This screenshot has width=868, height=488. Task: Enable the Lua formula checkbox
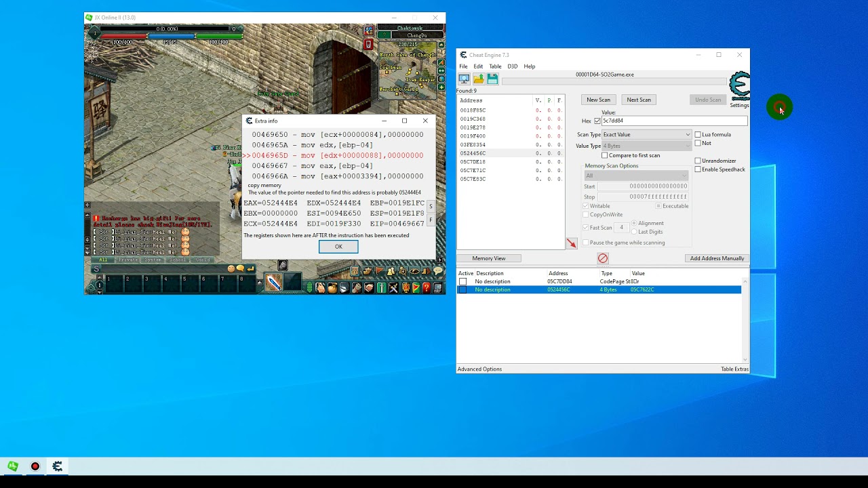pos(698,134)
